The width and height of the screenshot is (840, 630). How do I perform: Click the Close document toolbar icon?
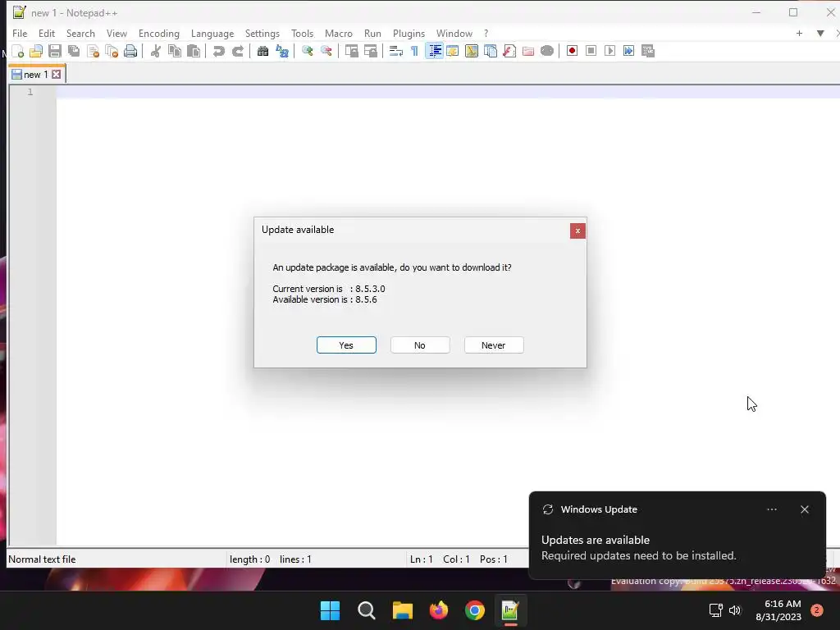pos(94,51)
